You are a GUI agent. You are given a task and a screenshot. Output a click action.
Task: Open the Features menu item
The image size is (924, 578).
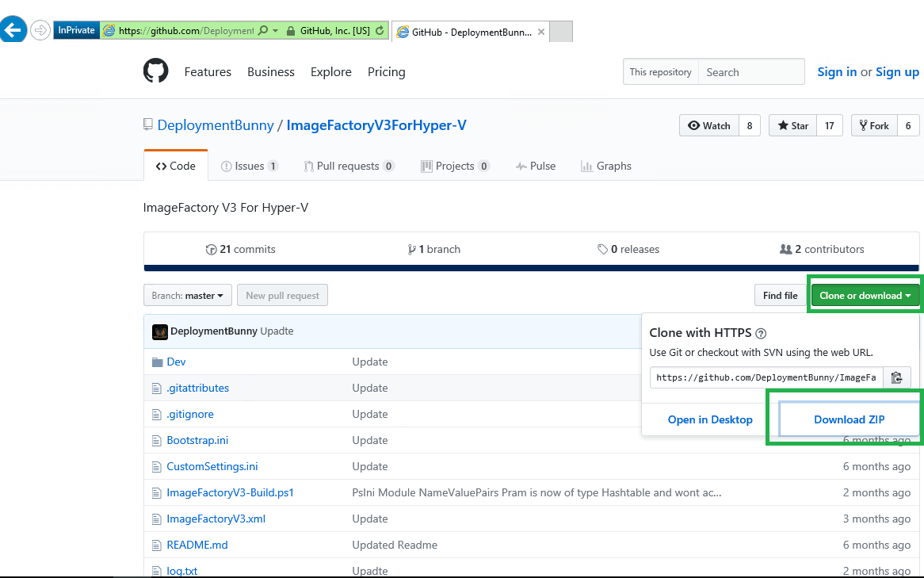(x=208, y=72)
